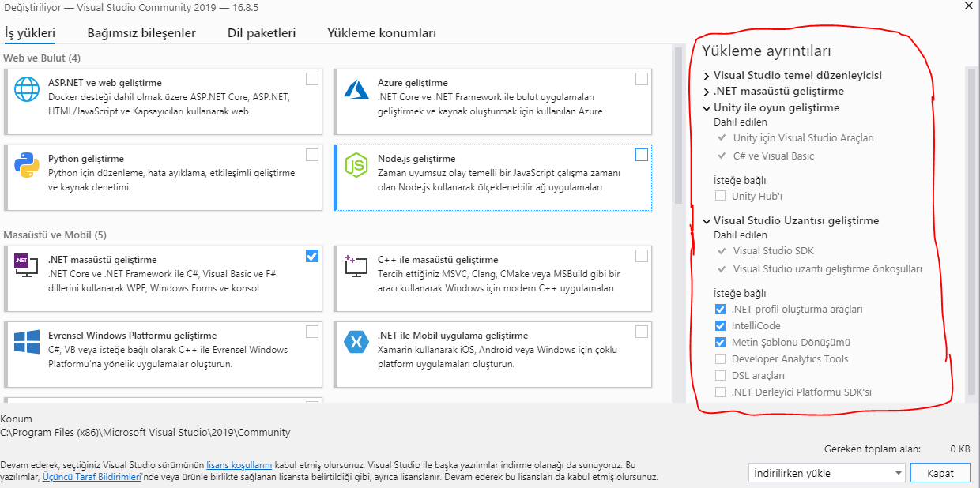Click the workloads list vertical scrollbar
This screenshot has height=488, width=980.
click(x=677, y=126)
